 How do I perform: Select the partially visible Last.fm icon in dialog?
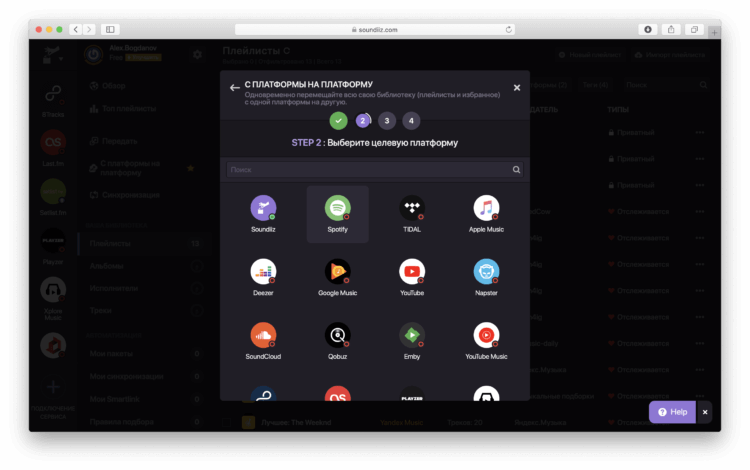[x=337, y=393]
